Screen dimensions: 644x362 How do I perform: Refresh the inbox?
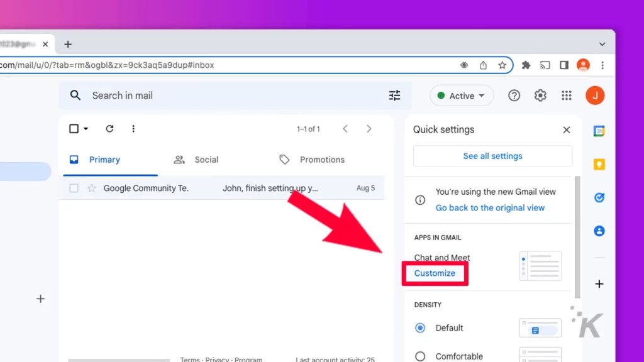click(109, 129)
